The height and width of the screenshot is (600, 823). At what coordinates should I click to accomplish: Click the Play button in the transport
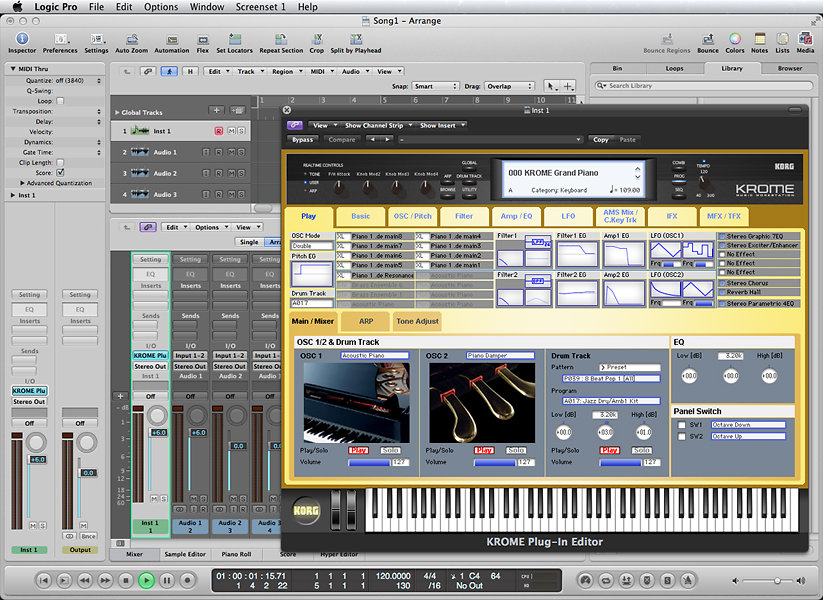click(146, 580)
